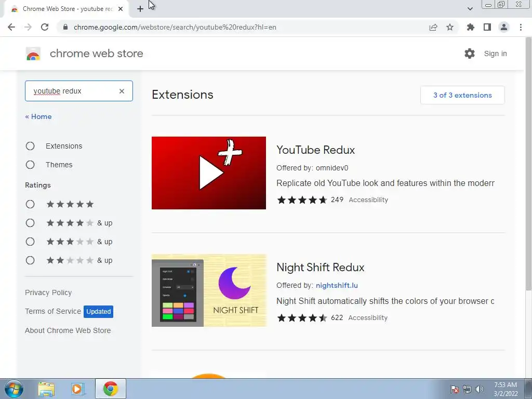Click the Updated badge
The image size is (532, 399).
[98, 312]
